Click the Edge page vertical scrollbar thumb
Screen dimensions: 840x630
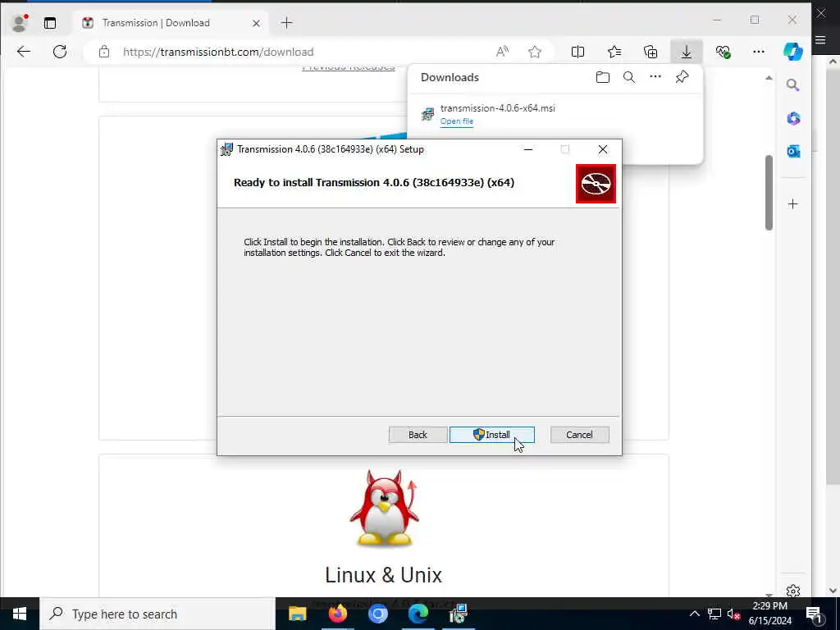[769, 192]
